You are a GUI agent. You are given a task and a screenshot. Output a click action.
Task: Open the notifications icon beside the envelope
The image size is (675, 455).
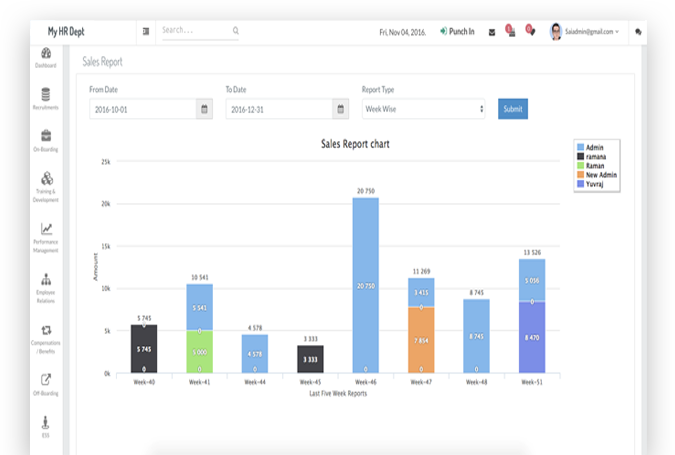point(511,31)
